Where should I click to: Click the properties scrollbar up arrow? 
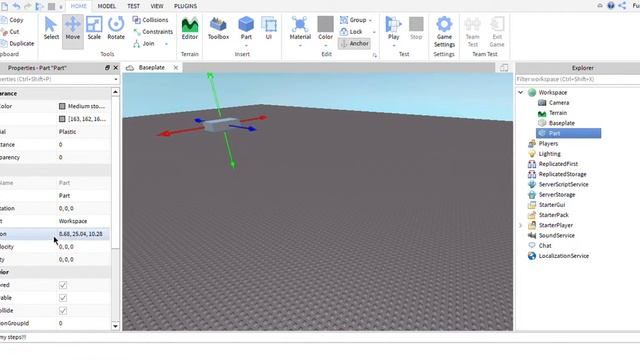click(115, 92)
